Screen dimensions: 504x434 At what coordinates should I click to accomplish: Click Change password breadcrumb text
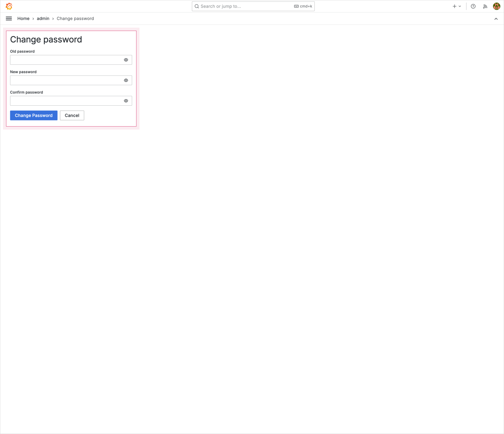click(75, 19)
